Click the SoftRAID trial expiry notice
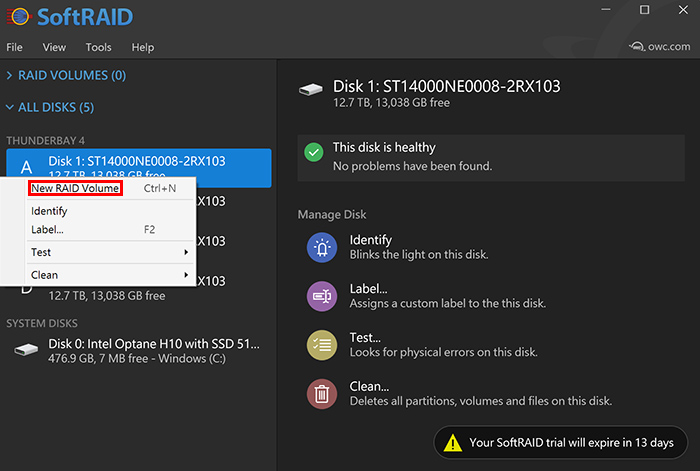 [x=561, y=442]
